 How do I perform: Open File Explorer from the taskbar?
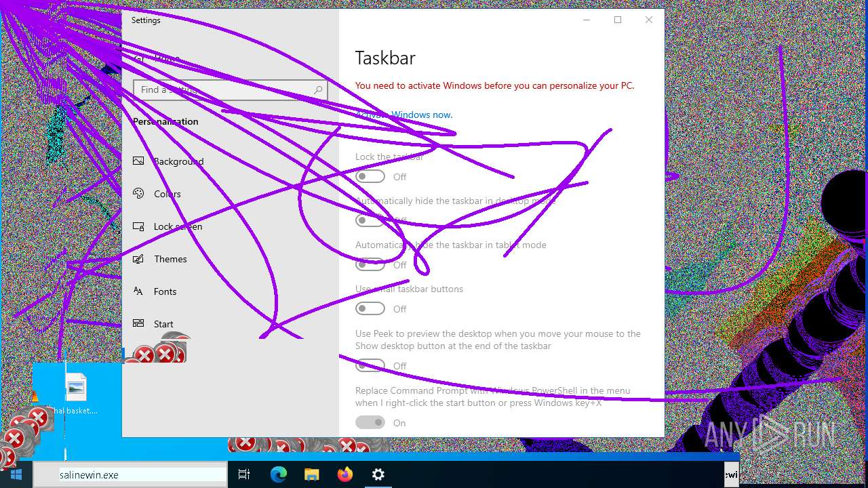[x=311, y=474]
